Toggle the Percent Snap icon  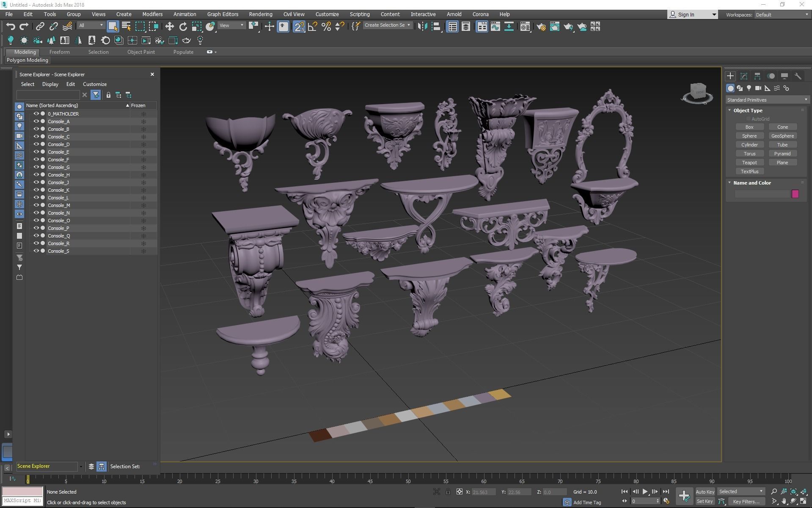pyautogui.click(x=326, y=27)
